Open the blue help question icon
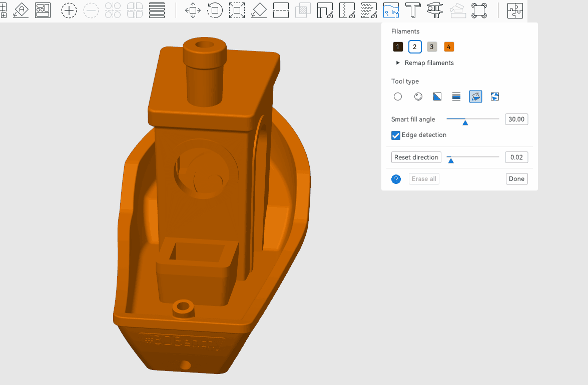This screenshot has width=588, height=385. pos(396,179)
